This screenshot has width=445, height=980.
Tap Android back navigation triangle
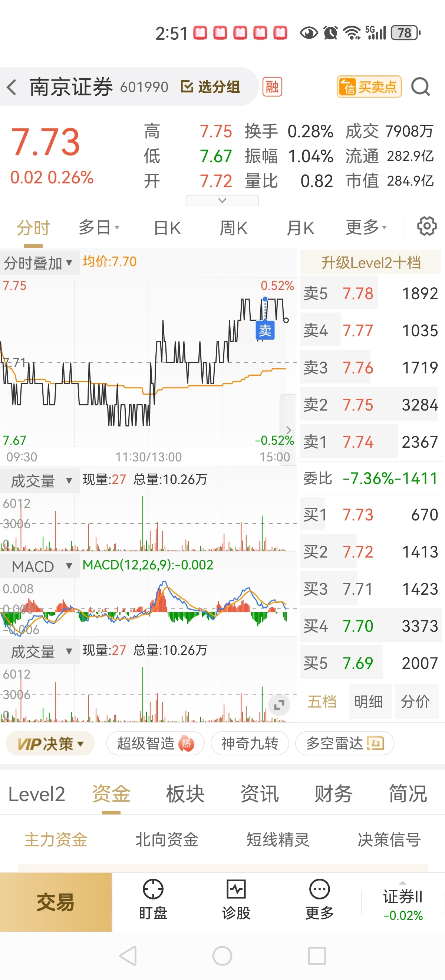pyautogui.click(x=128, y=955)
